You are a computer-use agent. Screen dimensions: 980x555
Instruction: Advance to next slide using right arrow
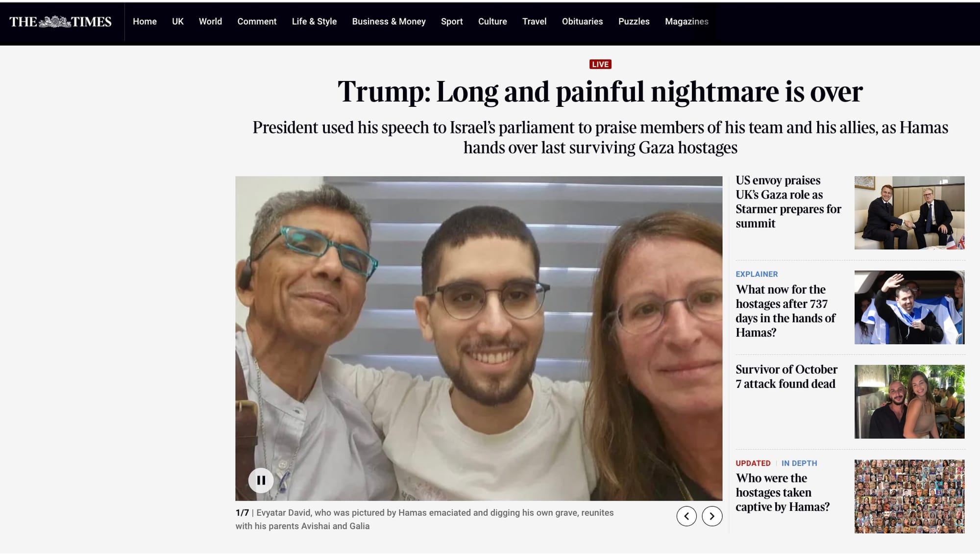coord(712,516)
